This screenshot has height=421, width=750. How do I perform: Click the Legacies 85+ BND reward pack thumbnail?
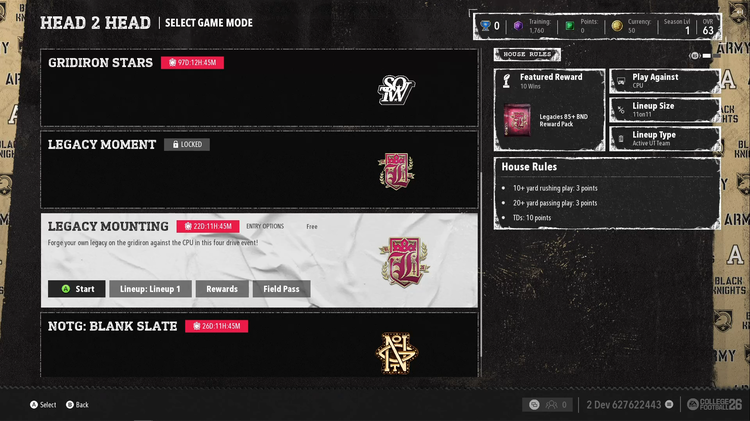pyautogui.click(x=517, y=120)
